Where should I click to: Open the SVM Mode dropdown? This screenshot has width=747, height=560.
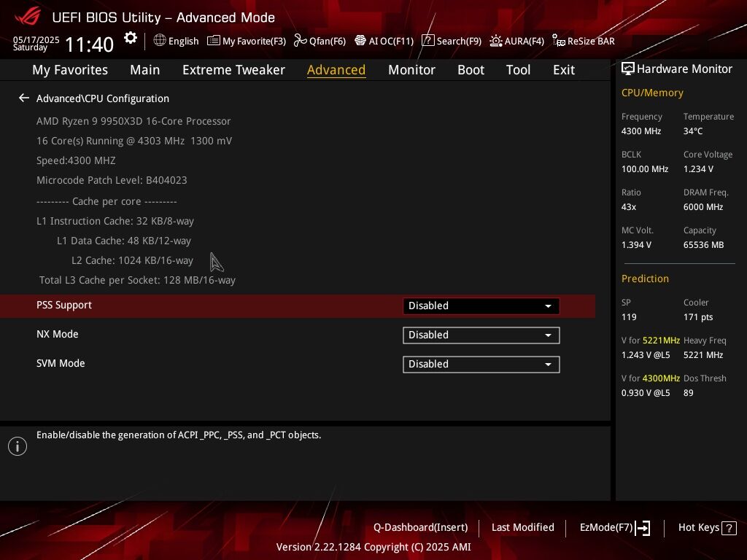coord(481,365)
